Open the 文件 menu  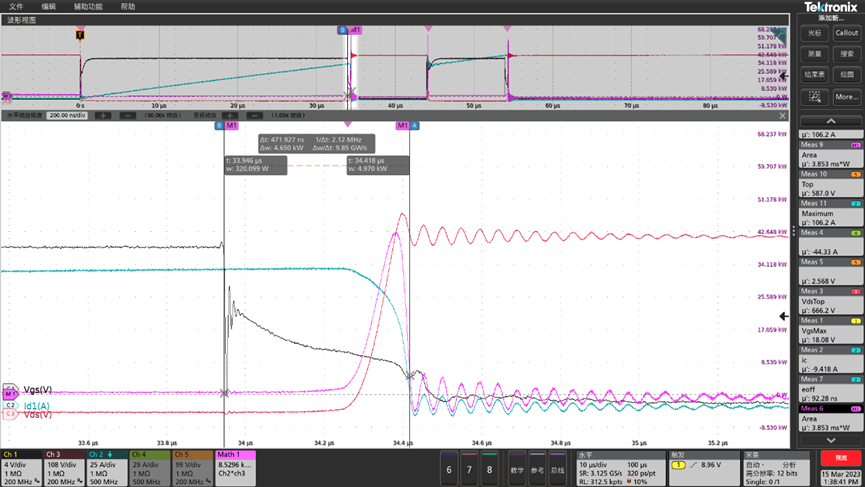click(16, 6)
